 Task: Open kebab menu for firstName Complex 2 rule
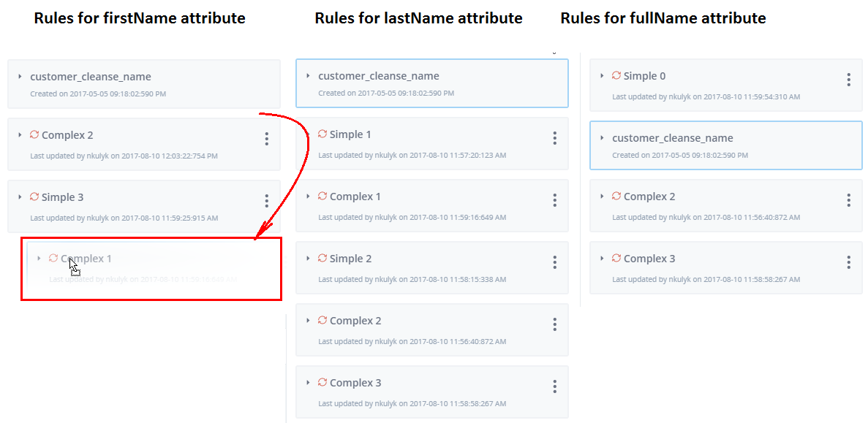coord(267,138)
